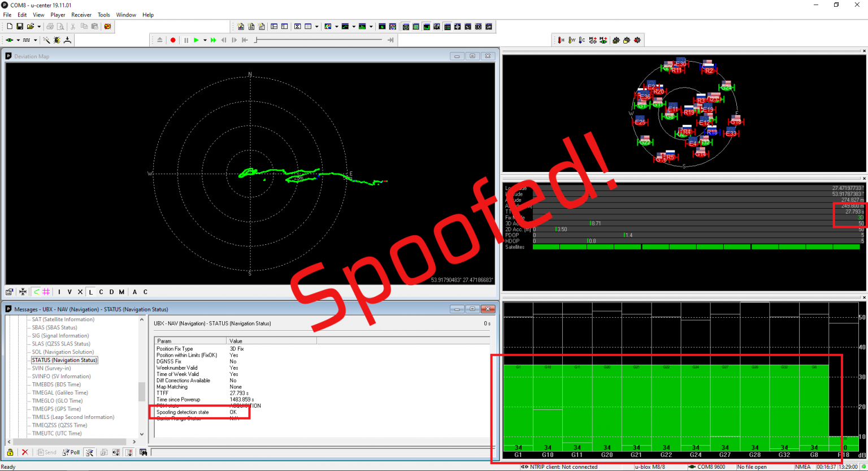
Task: Pause playback using the Pause icon
Action: coord(186,40)
